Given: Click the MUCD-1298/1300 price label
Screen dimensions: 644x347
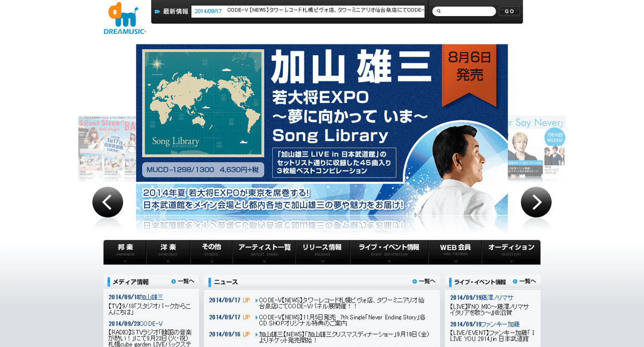Looking at the screenshot, I should tap(203, 170).
